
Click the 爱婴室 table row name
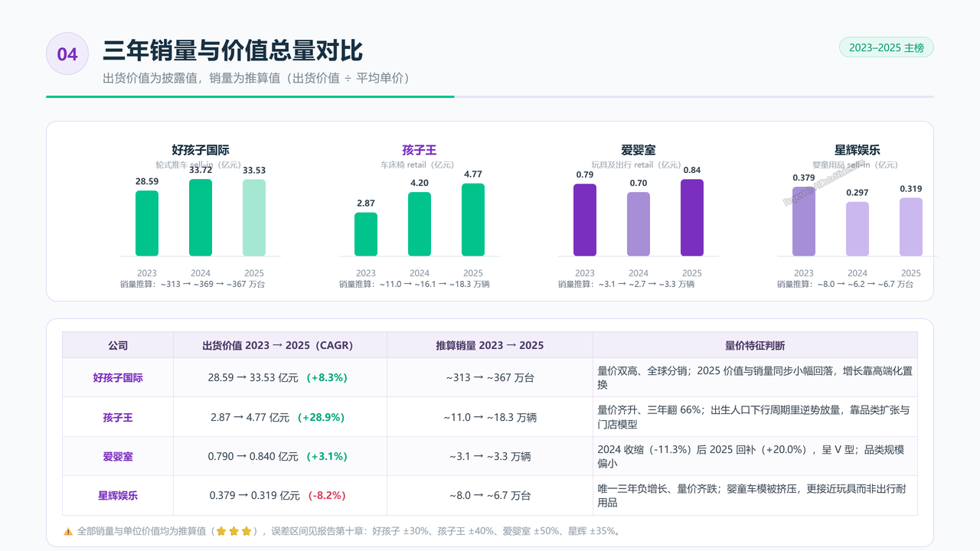click(118, 456)
